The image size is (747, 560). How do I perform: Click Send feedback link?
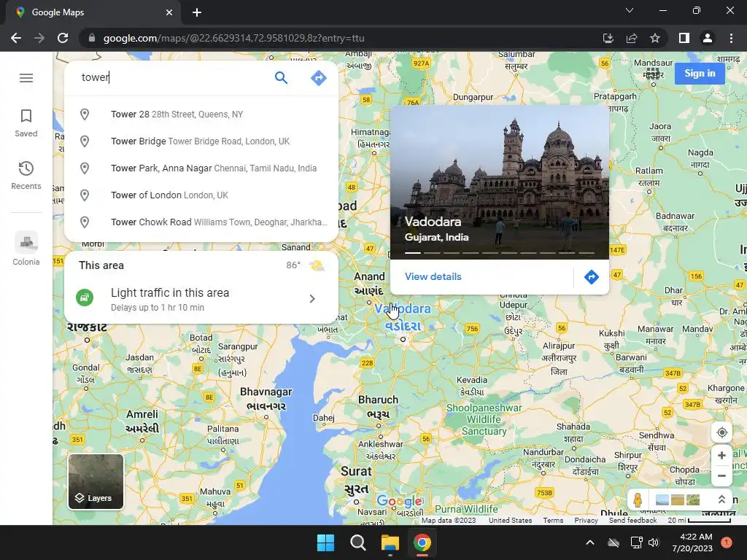pos(632,521)
